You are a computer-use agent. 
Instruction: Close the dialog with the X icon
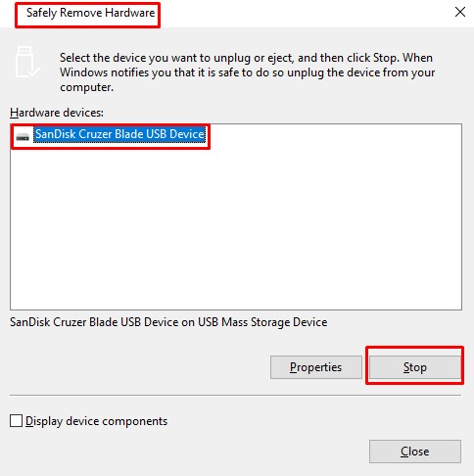(x=460, y=12)
